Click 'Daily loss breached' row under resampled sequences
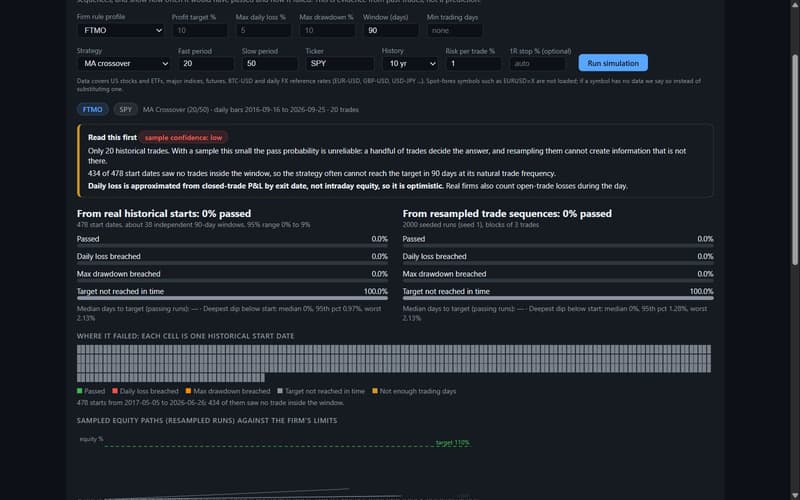The width and height of the screenshot is (800, 500). coord(558,257)
